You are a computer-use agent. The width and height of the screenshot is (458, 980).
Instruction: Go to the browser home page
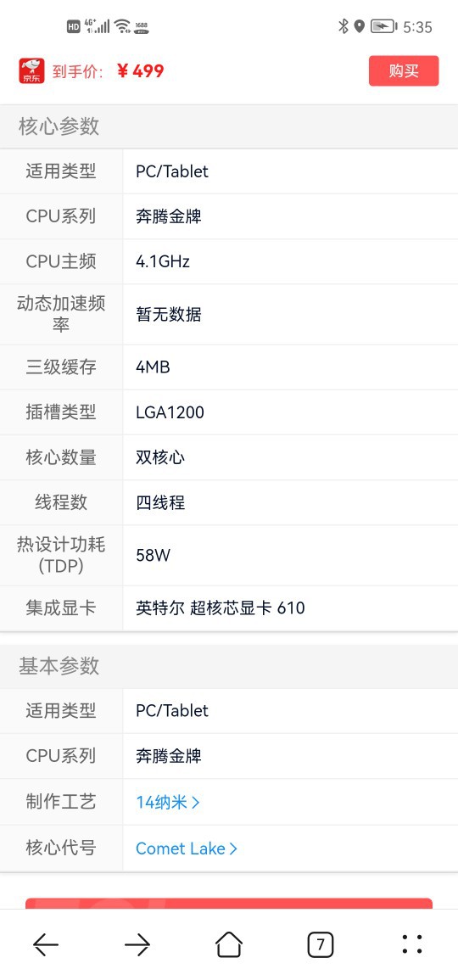(x=229, y=944)
